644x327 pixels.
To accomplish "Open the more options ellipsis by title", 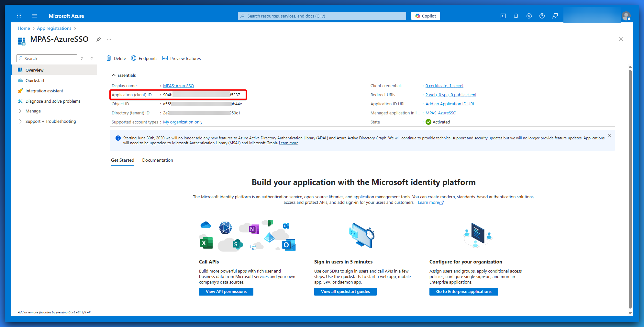I will coord(109,39).
